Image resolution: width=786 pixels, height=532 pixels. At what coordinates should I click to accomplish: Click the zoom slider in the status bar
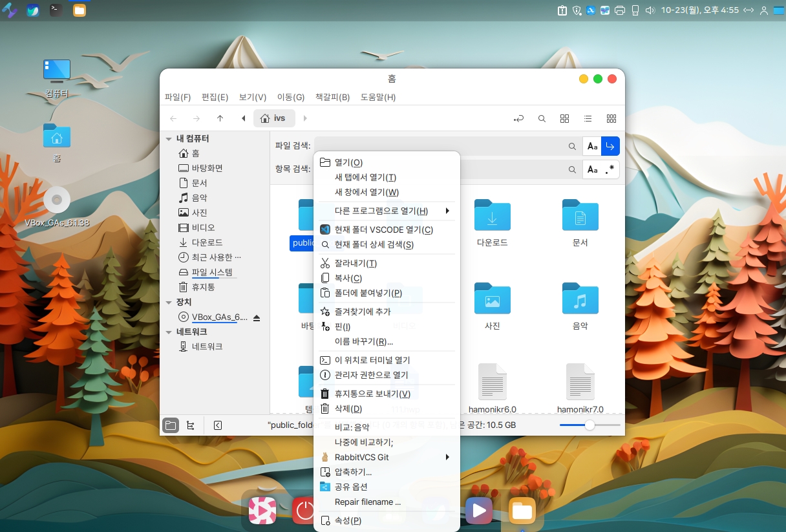click(x=589, y=425)
